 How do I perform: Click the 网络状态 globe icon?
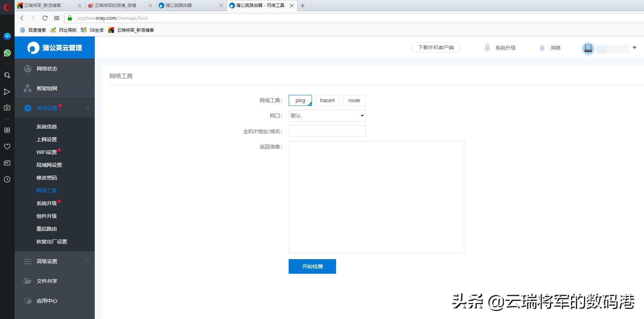[x=28, y=69]
